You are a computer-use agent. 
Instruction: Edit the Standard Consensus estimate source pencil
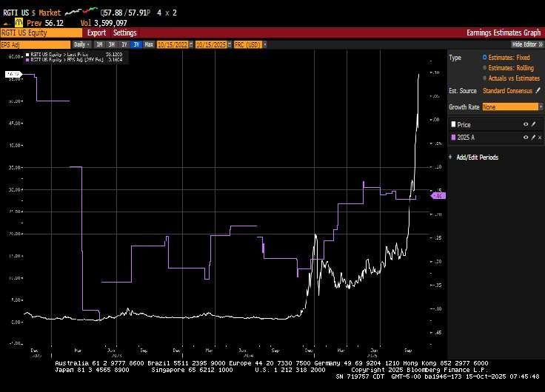[538, 91]
